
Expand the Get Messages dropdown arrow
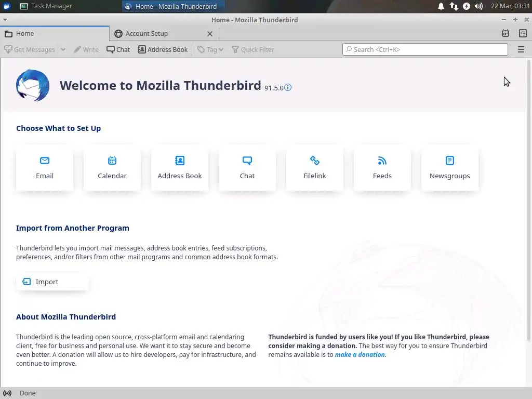coord(63,49)
